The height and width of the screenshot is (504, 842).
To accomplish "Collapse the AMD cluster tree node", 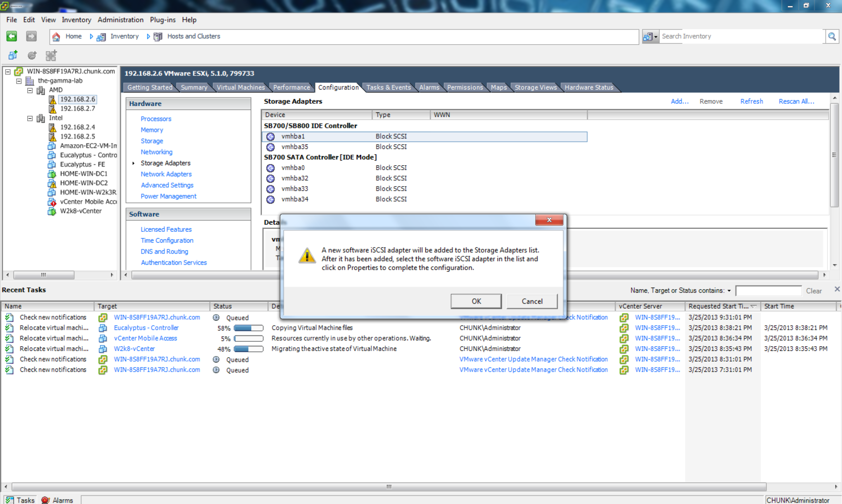I will [x=30, y=90].
